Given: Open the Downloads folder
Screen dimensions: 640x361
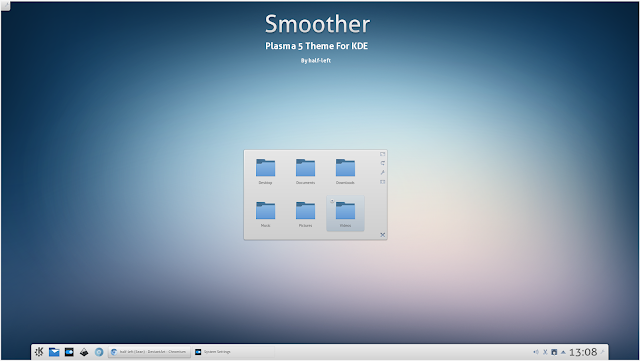Looking at the screenshot, I should 345,172.
